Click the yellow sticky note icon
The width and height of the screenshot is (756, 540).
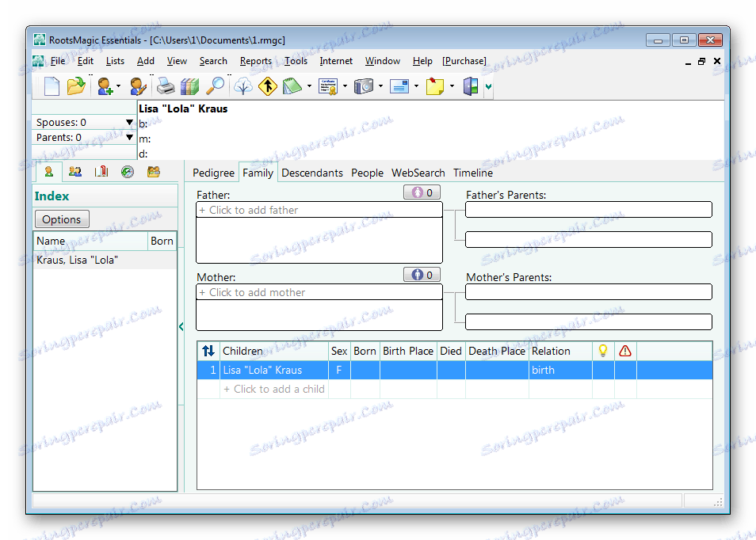pyautogui.click(x=435, y=86)
